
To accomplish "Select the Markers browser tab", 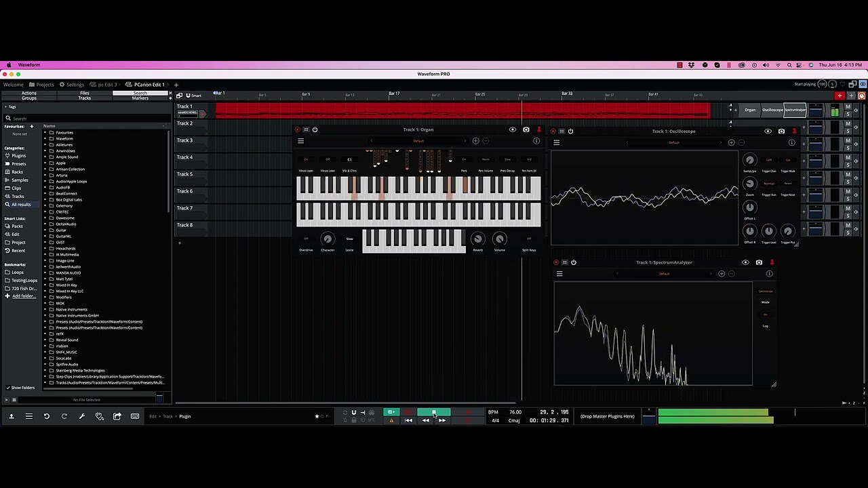I will [140, 98].
